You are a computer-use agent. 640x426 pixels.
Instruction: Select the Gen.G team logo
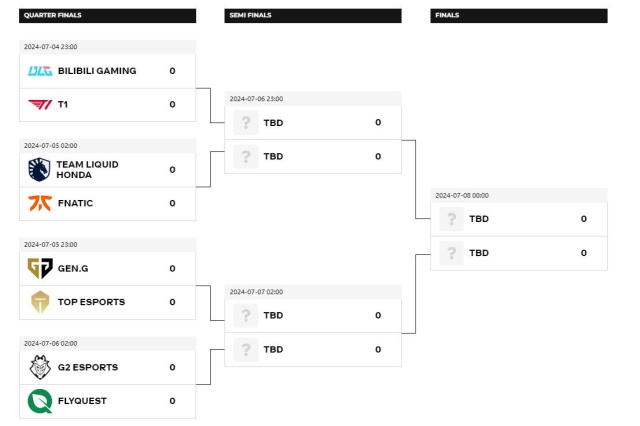[40, 268]
